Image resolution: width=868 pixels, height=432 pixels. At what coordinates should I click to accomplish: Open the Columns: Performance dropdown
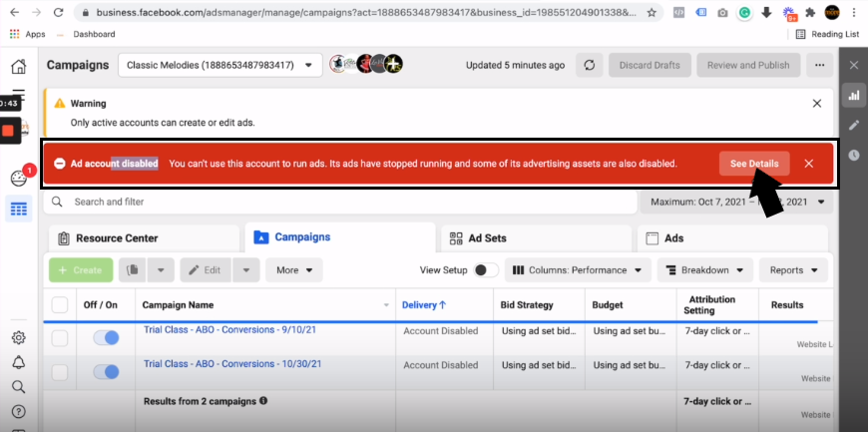(x=578, y=270)
